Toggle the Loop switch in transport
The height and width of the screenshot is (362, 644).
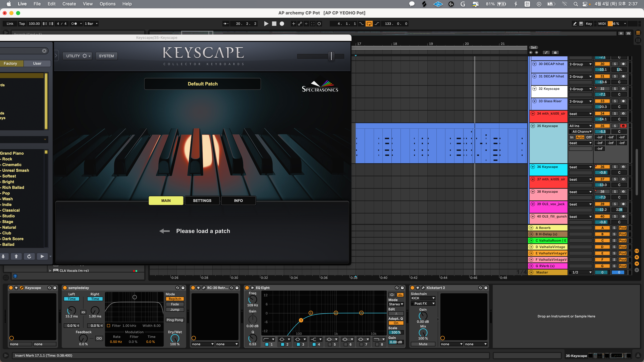coord(369,24)
